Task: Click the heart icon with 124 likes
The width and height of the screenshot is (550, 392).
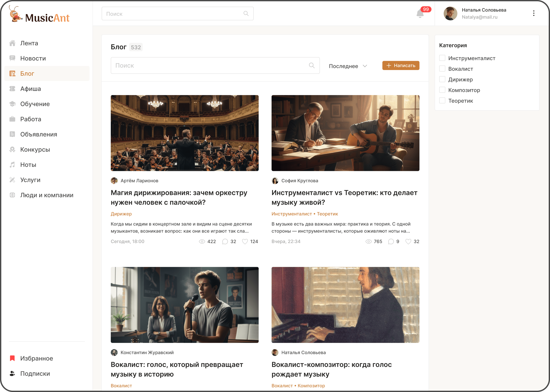Action: [x=245, y=241]
